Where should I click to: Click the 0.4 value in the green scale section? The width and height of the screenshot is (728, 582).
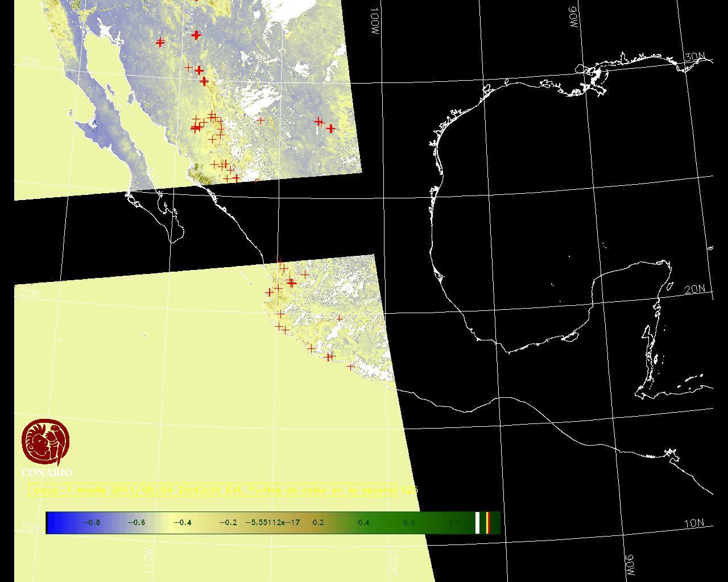[363, 522]
